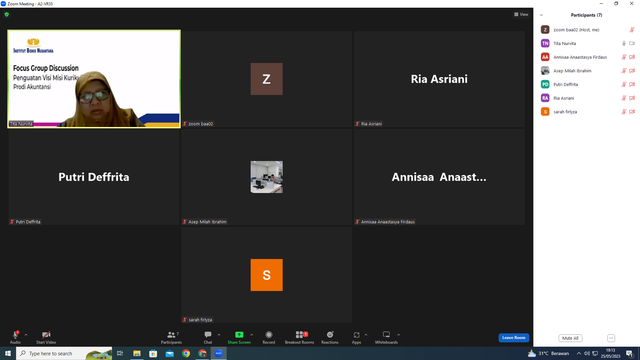Open the Zoom icon on the taskbar

(219, 353)
